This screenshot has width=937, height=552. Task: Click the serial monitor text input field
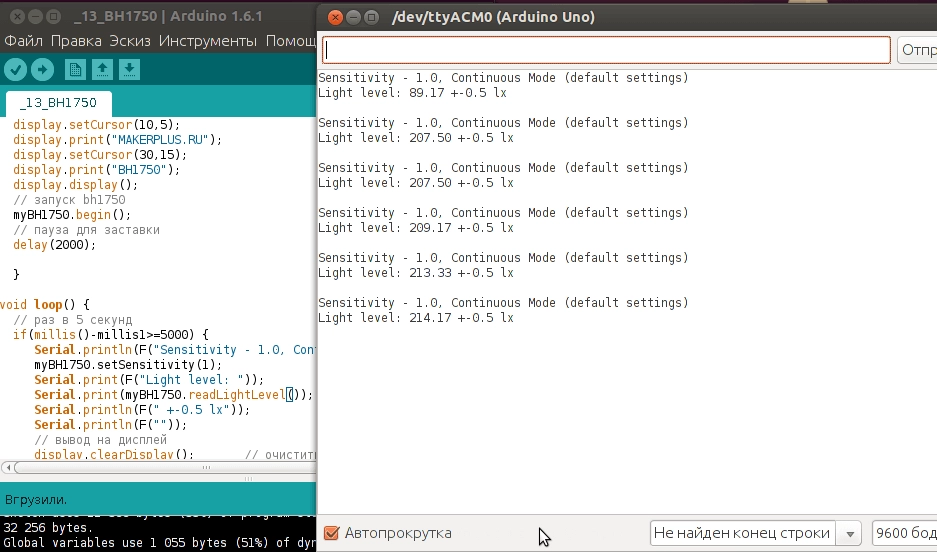point(606,50)
